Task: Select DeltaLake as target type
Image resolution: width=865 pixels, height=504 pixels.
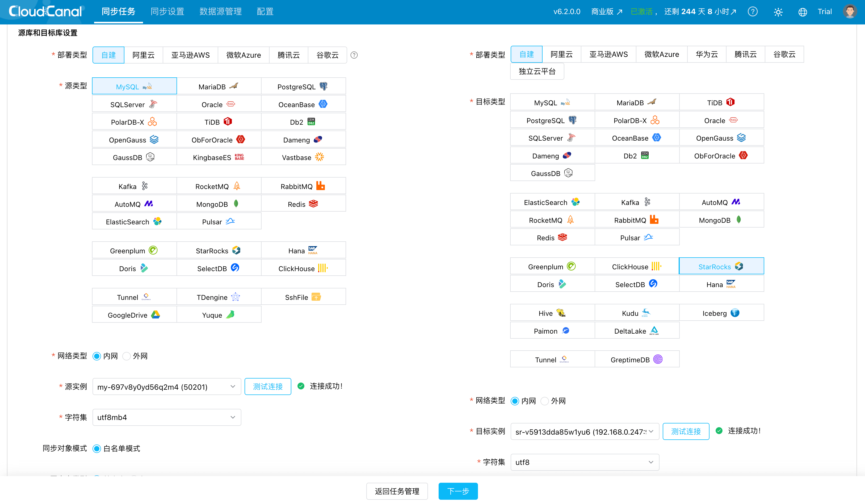Action: pyautogui.click(x=637, y=331)
